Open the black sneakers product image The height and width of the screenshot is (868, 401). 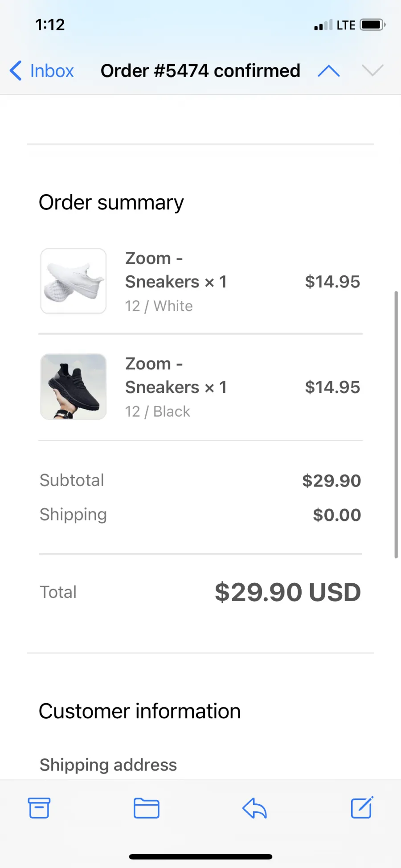[74, 386]
